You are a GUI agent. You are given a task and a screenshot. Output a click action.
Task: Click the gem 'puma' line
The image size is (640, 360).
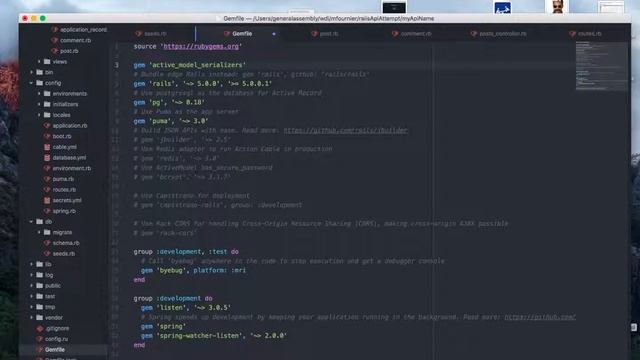click(x=171, y=121)
